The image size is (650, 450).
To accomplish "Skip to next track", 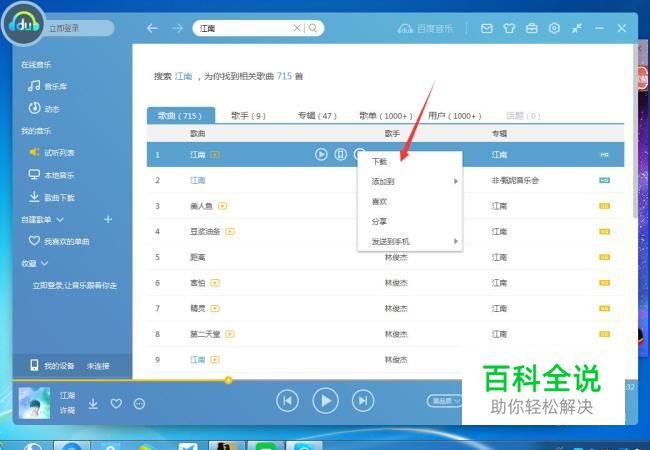I will coord(363,401).
